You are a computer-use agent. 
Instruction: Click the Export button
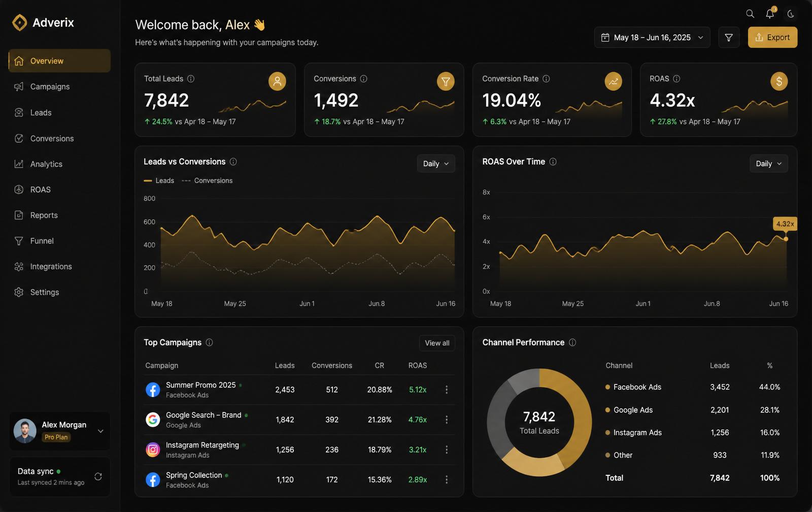(772, 38)
